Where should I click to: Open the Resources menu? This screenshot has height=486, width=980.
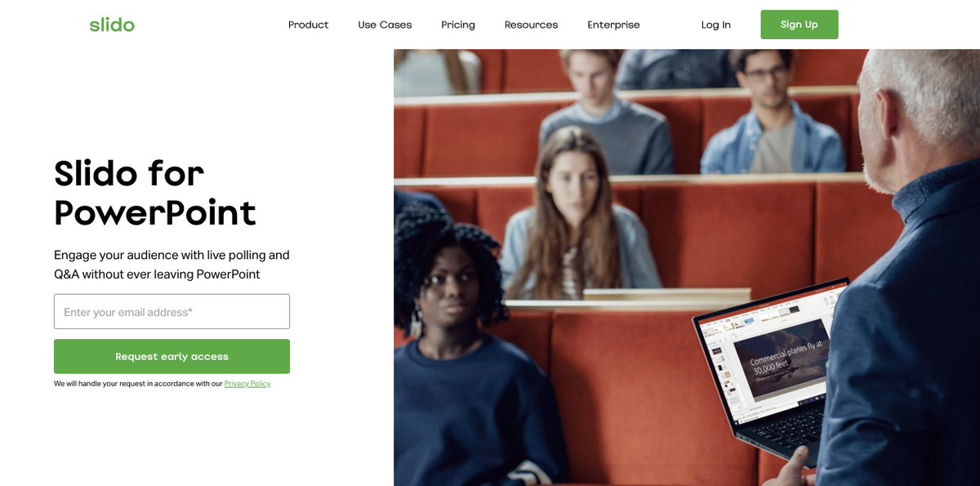(x=531, y=25)
